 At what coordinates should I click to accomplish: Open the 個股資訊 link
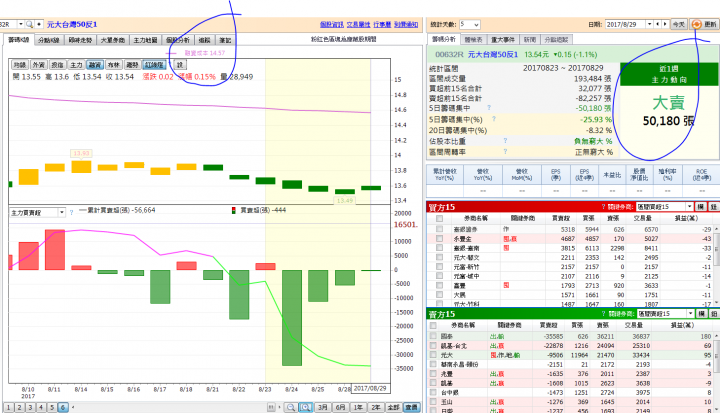coord(332,24)
